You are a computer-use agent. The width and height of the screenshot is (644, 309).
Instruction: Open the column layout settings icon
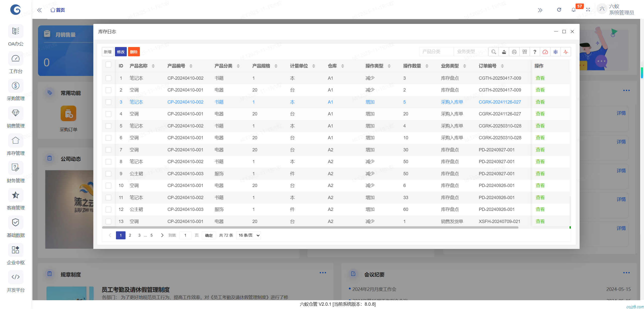(x=525, y=52)
